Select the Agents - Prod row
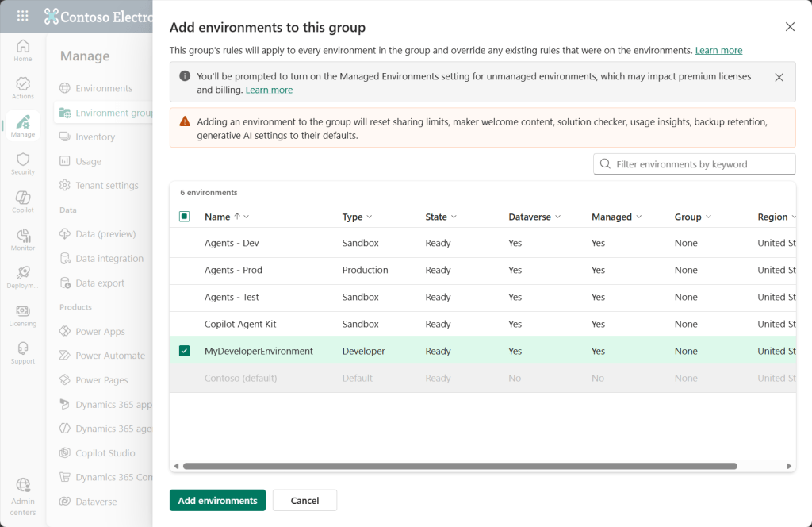 [x=483, y=270]
